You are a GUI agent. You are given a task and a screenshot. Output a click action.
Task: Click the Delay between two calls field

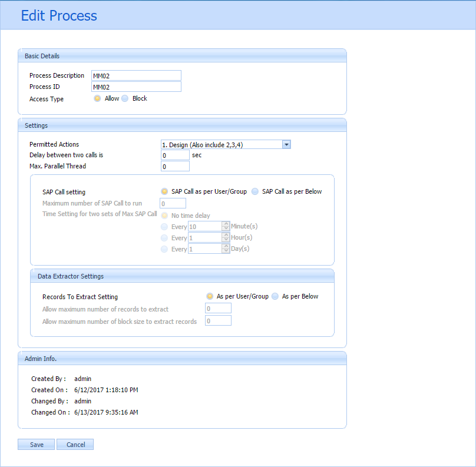[x=175, y=155]
